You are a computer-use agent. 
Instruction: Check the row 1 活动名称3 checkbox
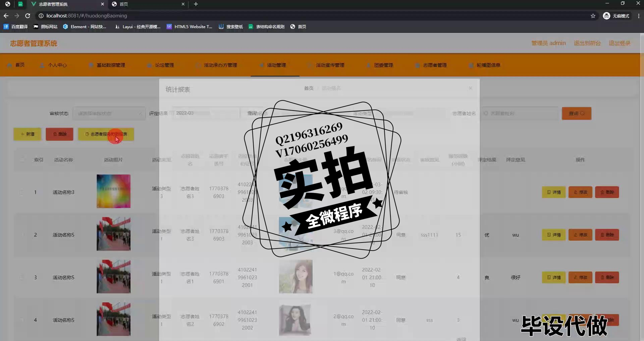[22, 192]
